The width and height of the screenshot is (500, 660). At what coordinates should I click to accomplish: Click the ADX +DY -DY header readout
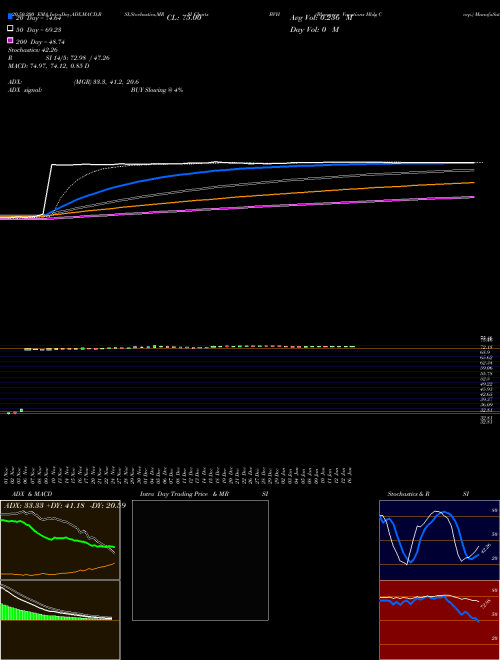(x=65, y=506)
